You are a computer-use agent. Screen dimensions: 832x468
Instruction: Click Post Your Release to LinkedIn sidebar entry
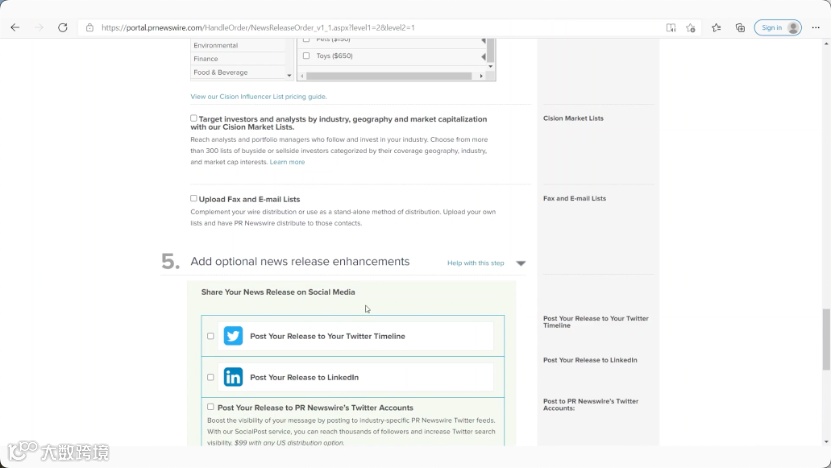point(590,360)
